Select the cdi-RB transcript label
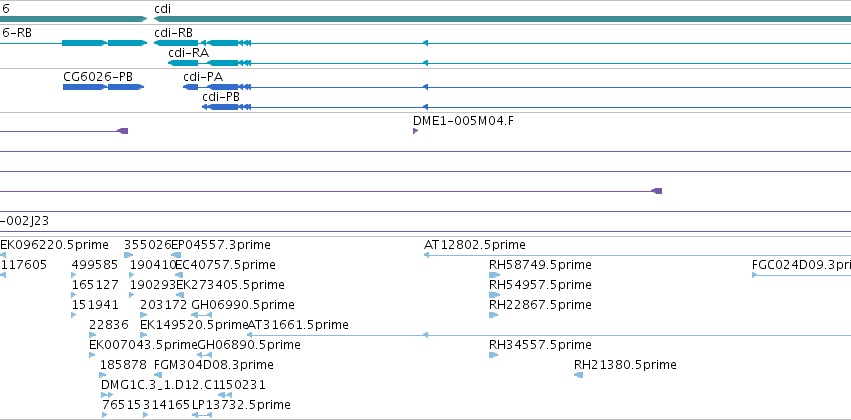851x420 pixels. pyautogui.click(x=173, y=33)
